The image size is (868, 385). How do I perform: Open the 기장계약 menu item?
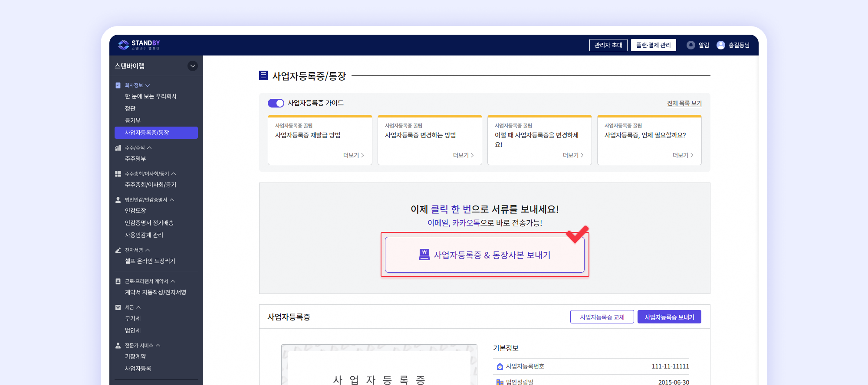pos(135,356)
